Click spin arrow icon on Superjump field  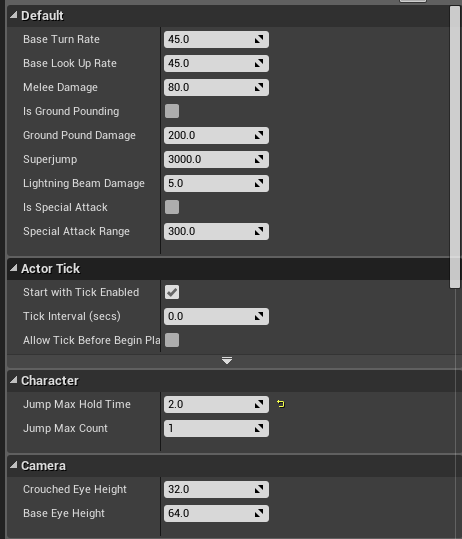pos(259,159)
